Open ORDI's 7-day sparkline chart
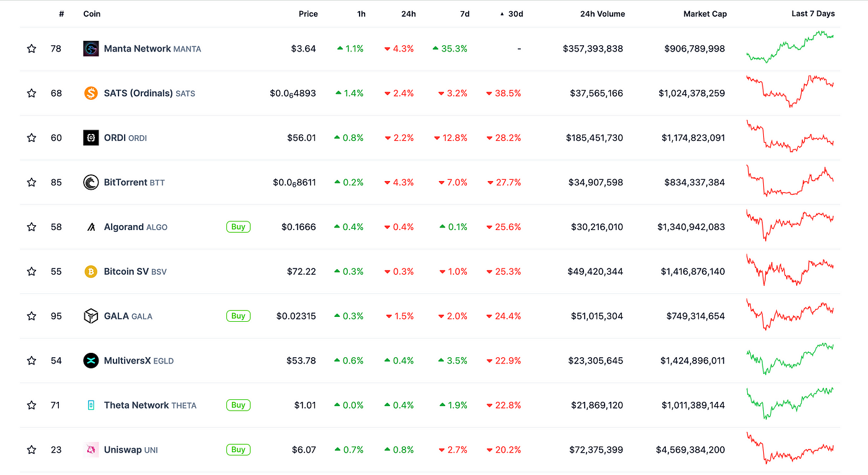Image resolution: width=868 pixels, height=475 pixels. click(790, 136)
